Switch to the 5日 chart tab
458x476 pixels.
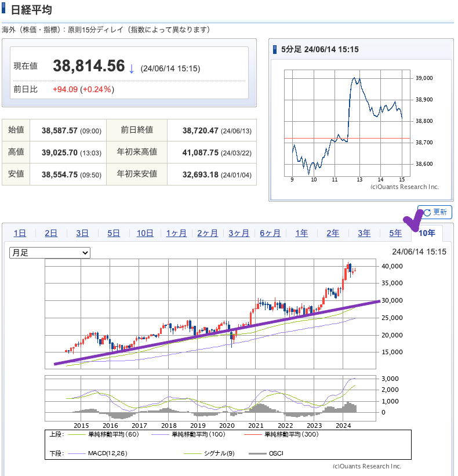click(x=114, y=233)
